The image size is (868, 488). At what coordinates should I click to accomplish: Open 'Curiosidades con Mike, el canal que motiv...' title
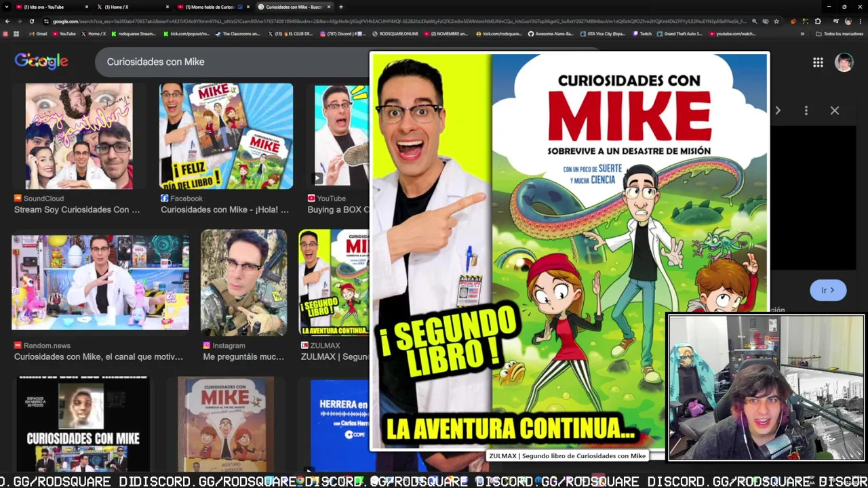[98, 357]
